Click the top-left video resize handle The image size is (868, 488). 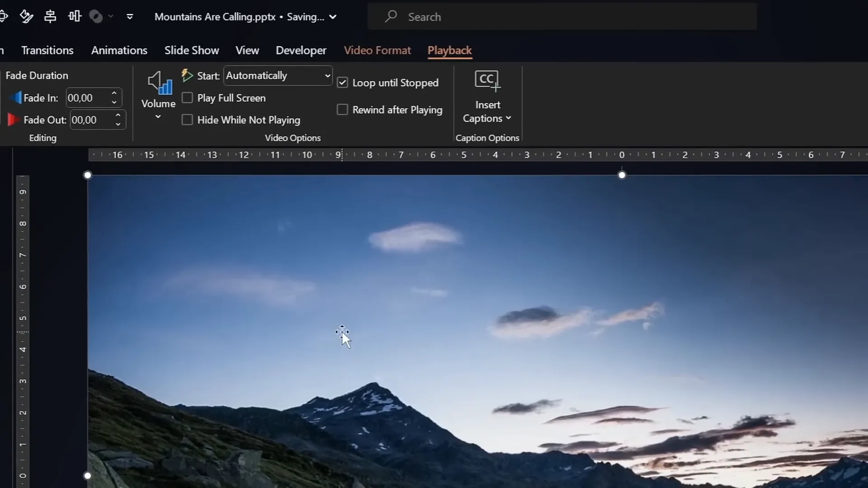pos(88,175)
